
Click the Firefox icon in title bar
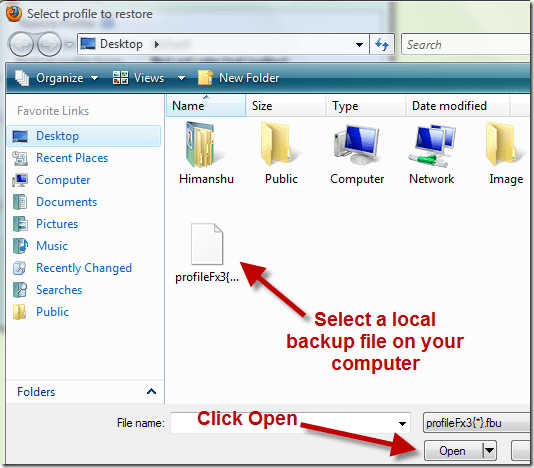pyautogui.click(x=14, y=14)
